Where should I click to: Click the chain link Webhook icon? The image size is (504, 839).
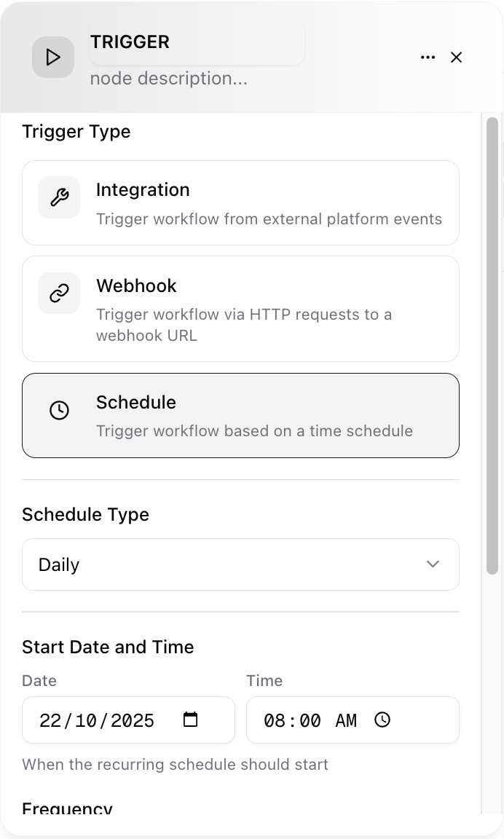(x=58, y=293)
